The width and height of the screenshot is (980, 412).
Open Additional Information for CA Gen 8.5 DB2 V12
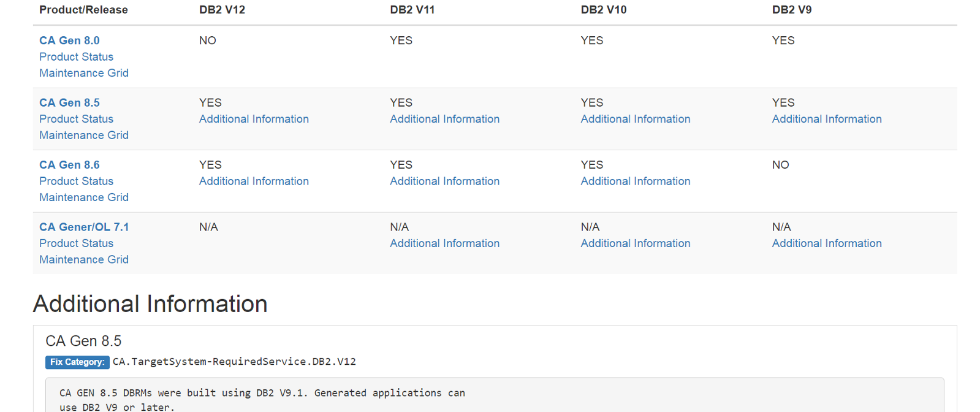pyautogui.click(x=254, y=119)
